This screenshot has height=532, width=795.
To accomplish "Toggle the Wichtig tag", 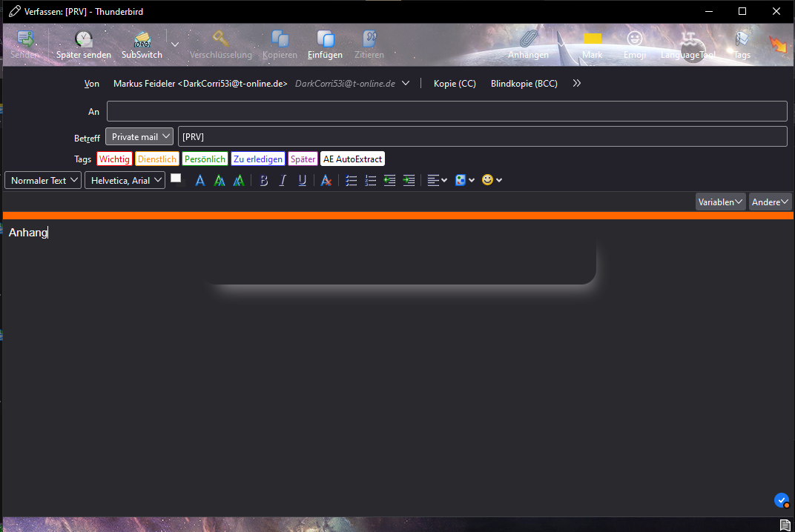I will (114, 159).
